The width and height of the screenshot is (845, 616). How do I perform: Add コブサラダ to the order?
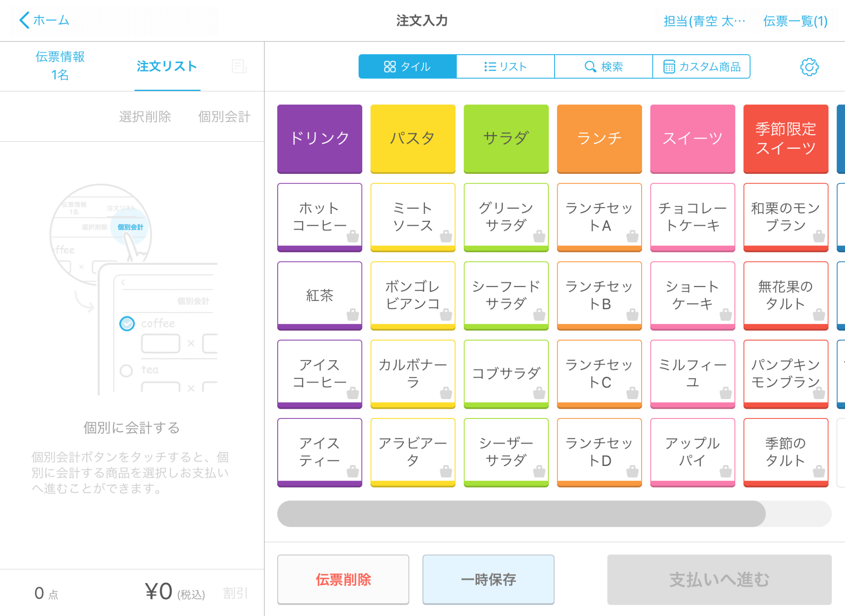pyautogui.click(x=506, y=374)
